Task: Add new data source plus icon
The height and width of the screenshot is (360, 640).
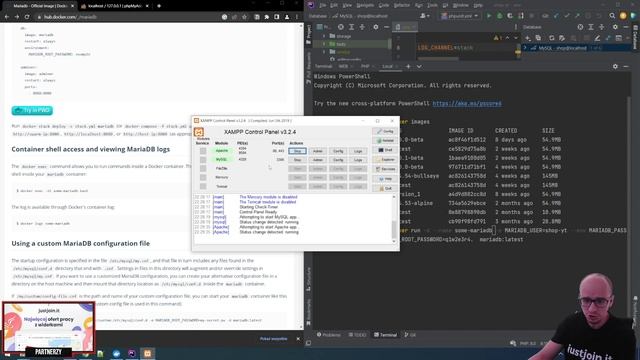Action: [x=528, y=38]
